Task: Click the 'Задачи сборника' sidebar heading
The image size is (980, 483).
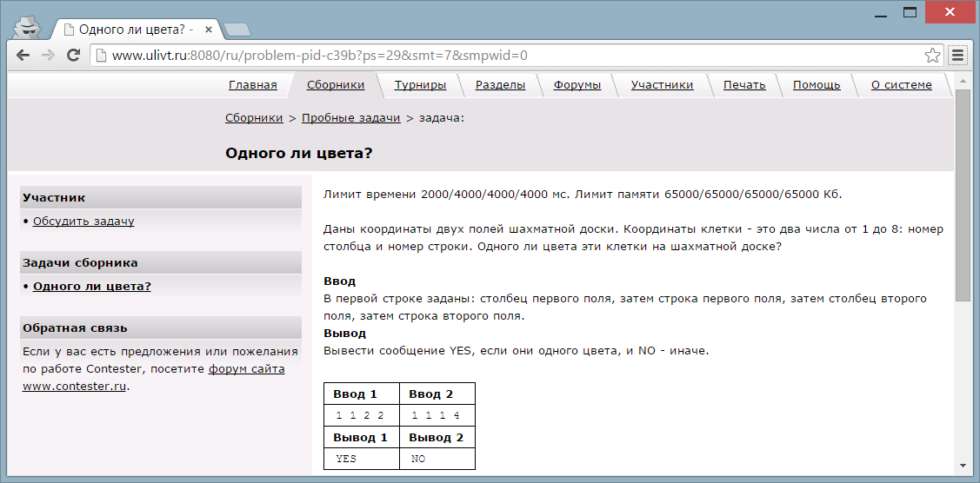Action: coord(161,262)
